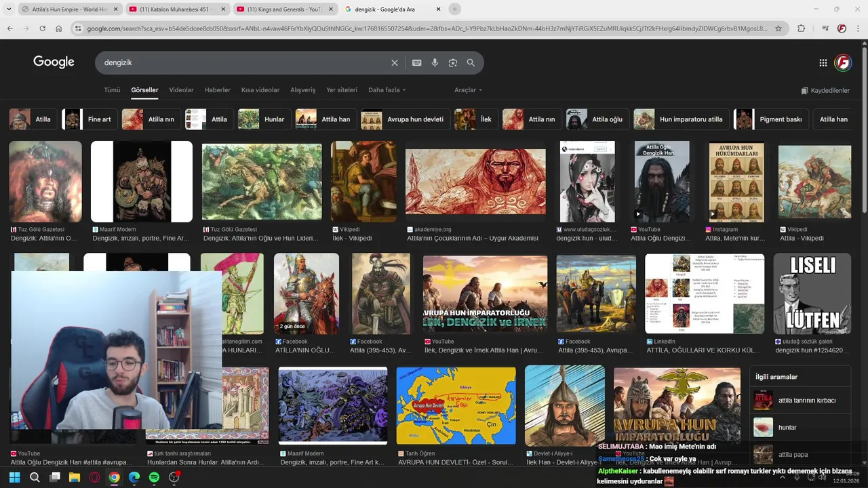
Task: Click the magnifier search submit icon
Action: point(471,62)
